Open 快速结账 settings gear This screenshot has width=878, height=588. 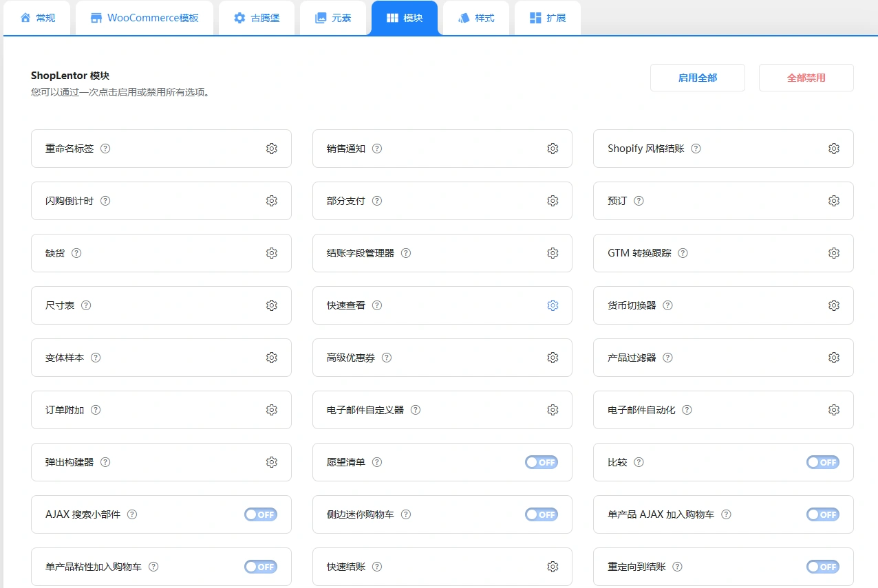click(x=553, y=566)
